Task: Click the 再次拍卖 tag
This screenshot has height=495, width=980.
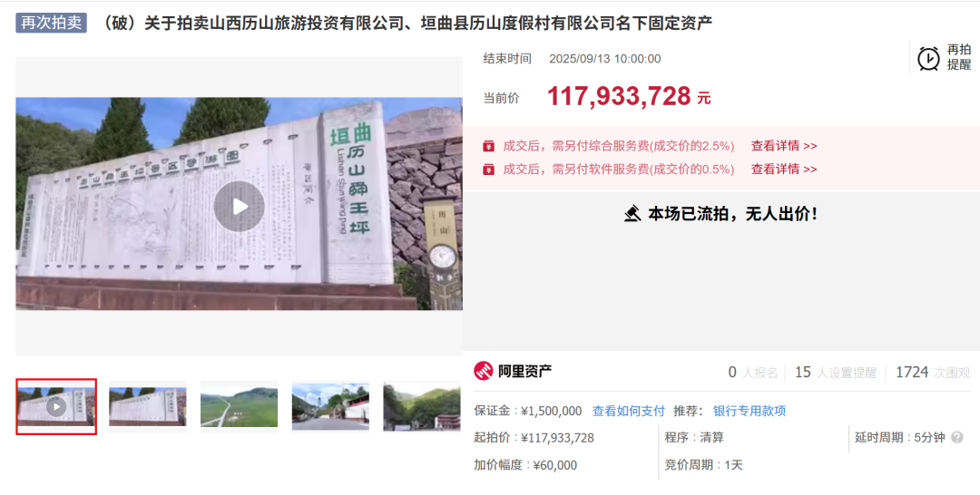Action: point(51,23)
